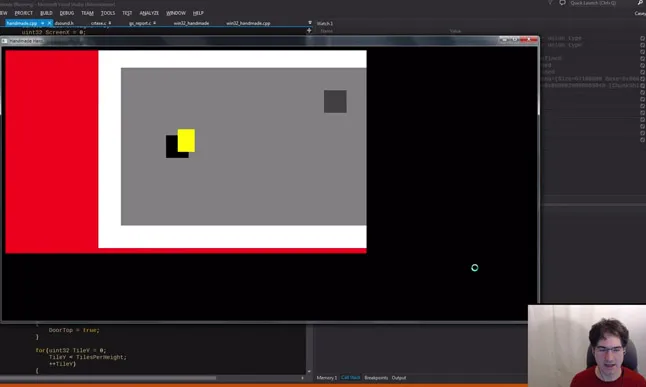The height and width of the screenshot is (387, 646).
Task: Open the feedback speech bubble icon
Action: pos(562,3)
